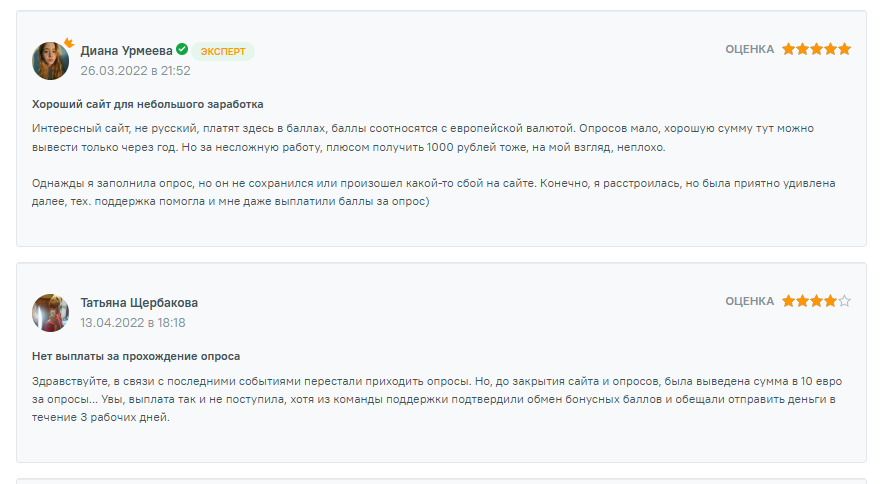Click Татьяна Щербакова's profile avatar
The width and height of the screenshot is (889, 484).
click(x=50, y=312)
